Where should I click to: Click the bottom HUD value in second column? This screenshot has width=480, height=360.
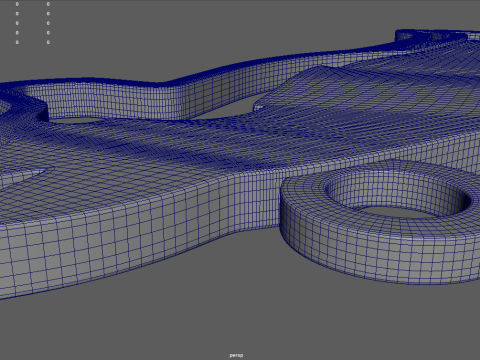coord(48,42)
